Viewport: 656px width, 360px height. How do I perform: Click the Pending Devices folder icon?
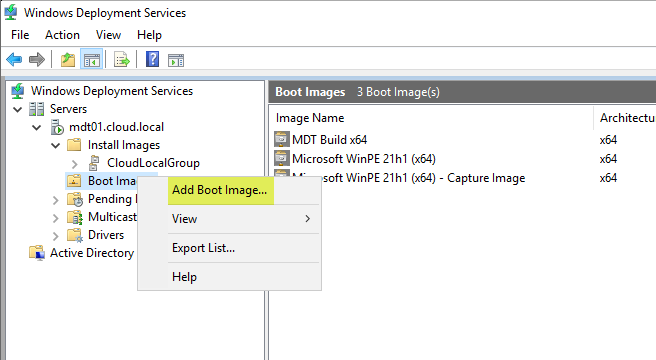[x=75, y=199]
